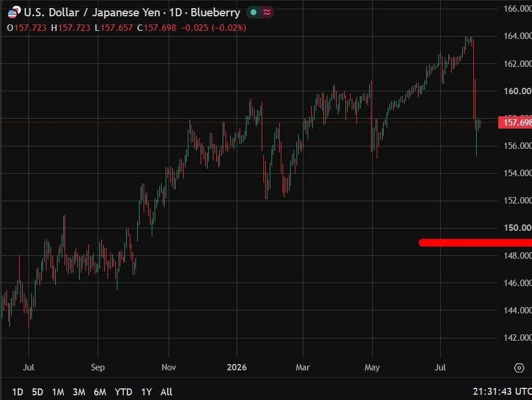Click the 146.000 price axis label
This screenshot has width=532, height=400.
coord(517,283)
